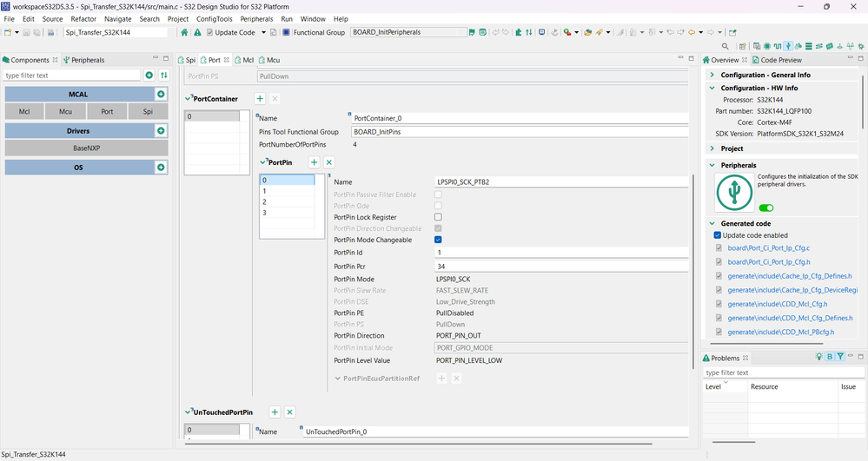Add a PortPin with the plus icon
This screenshot has height=461, width=868.
[x=314, y=162]
